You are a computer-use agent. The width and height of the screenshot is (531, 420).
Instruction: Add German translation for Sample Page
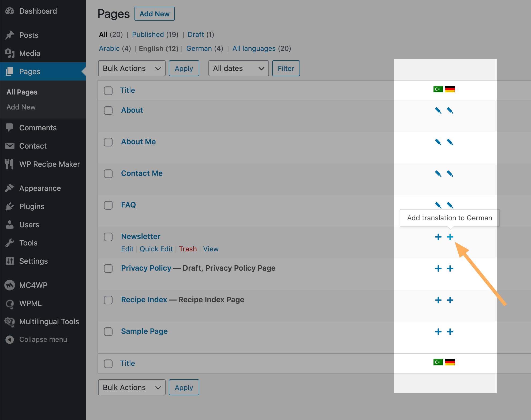pos(450,332)
